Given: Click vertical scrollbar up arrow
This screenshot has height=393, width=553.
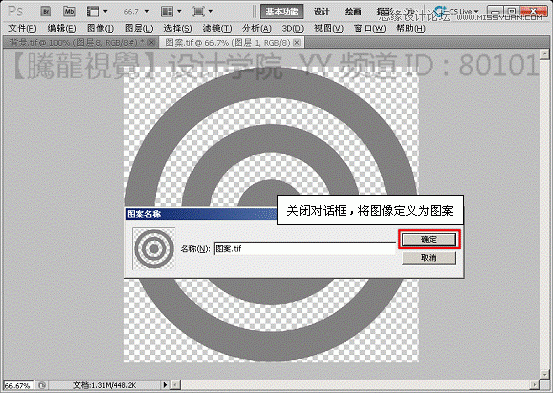Looking at the screenshot, I should (545, 54).
